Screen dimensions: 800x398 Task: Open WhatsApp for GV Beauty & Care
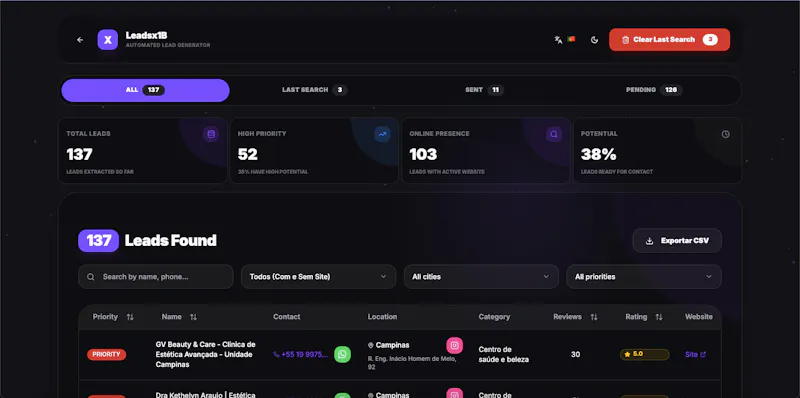(x=342, y=354)
